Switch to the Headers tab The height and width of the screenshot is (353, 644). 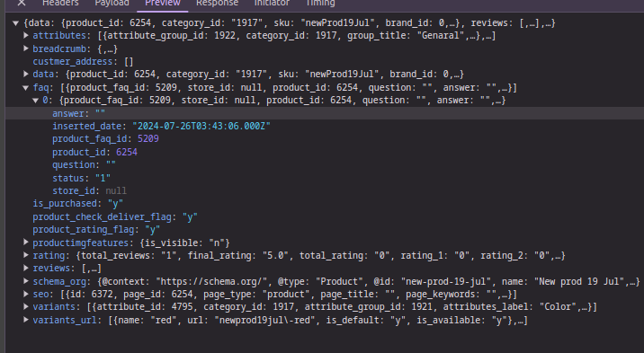pyautogui.click(x=60, y=3)
